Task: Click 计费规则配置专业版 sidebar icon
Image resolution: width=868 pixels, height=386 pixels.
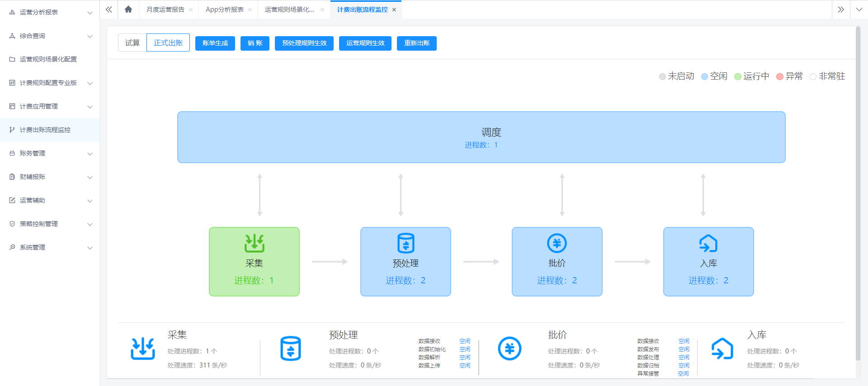Action: coord(12,83)
